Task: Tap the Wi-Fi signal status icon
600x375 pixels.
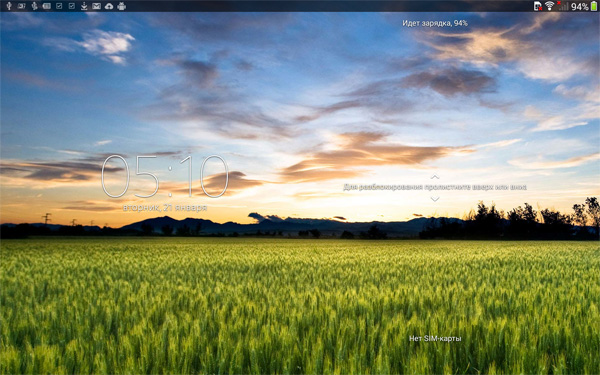Action: (x=549, y=6)
